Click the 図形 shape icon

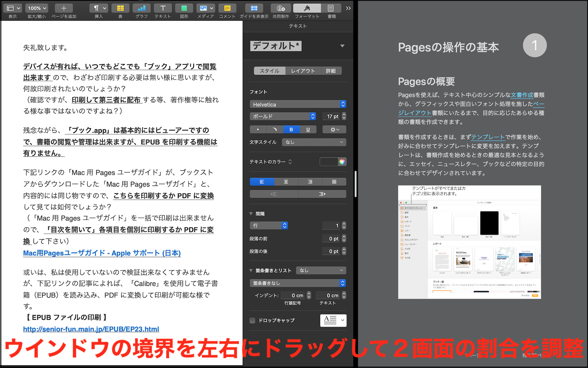pyautogui.click(x=184, y=8)
